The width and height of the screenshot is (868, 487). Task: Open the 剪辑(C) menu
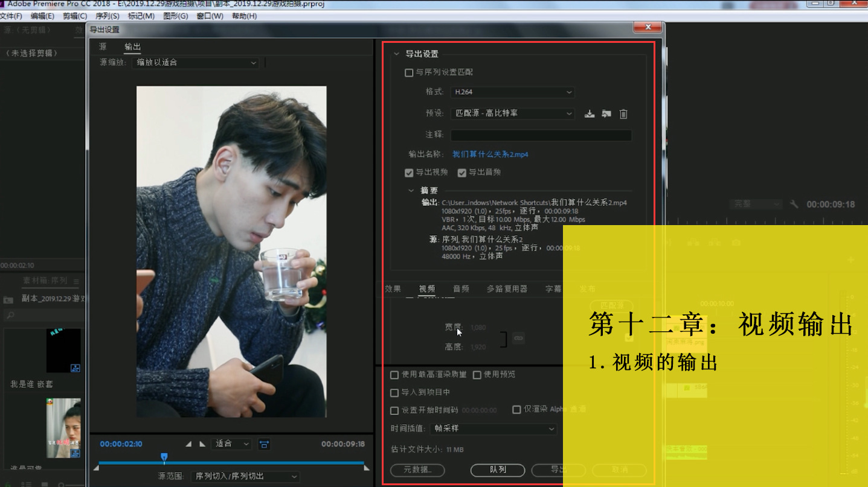point(75,16)
